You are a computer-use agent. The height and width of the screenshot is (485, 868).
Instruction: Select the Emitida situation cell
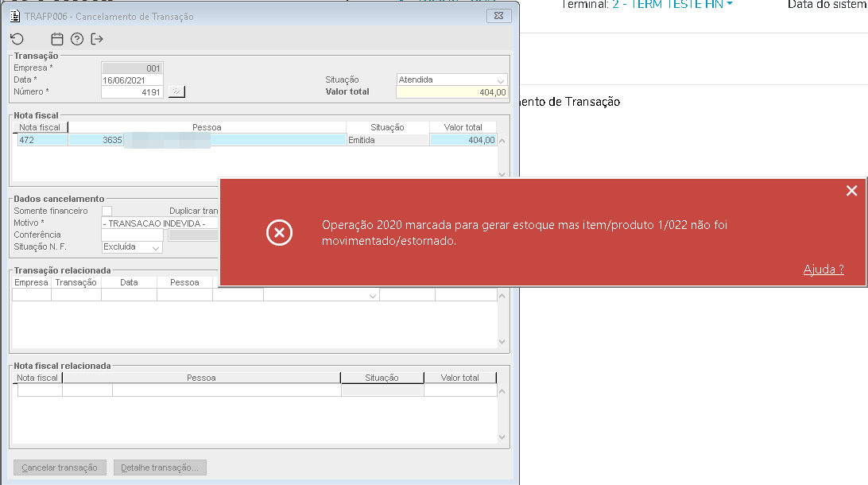[388, 140]
